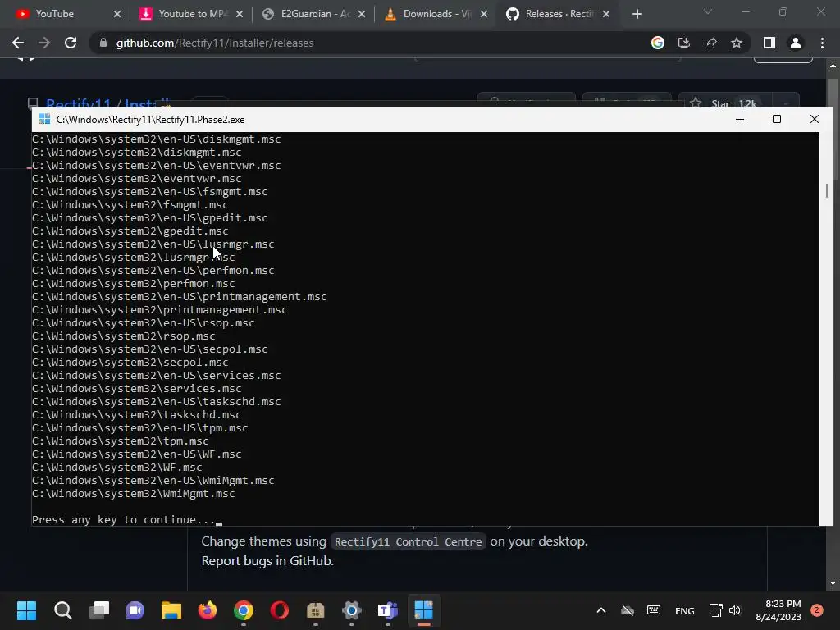Share this page icon

click(x=710, y=43)
